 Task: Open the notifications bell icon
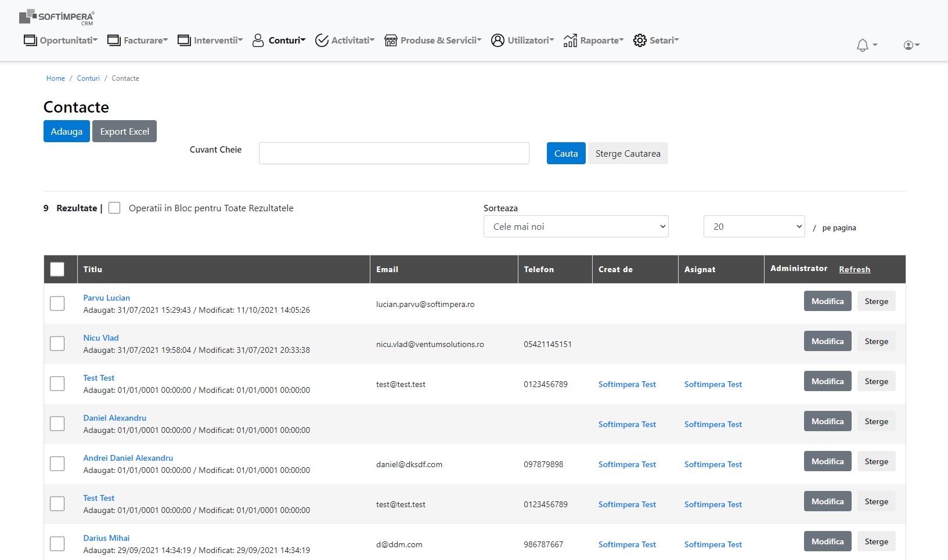click(863, 45)
